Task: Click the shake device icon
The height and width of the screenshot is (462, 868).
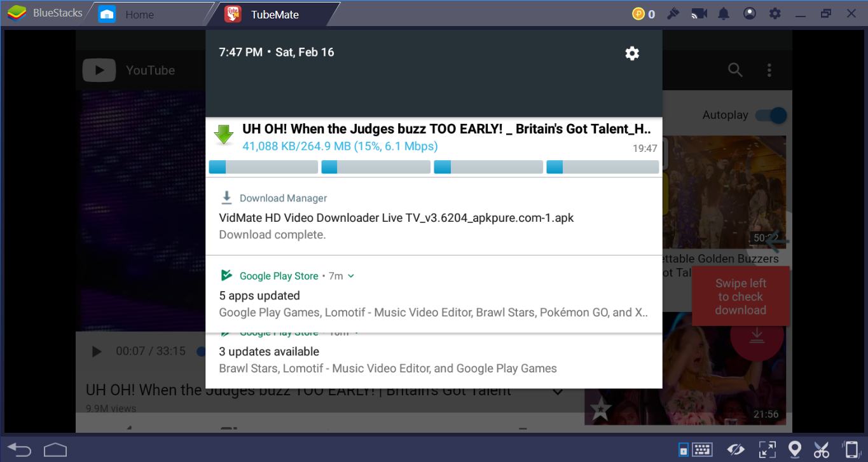Action: coord(850,449)
